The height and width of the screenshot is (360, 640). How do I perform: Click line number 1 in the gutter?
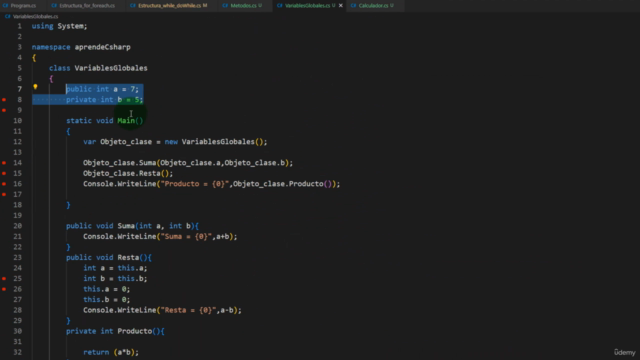(x=19, y=26)
